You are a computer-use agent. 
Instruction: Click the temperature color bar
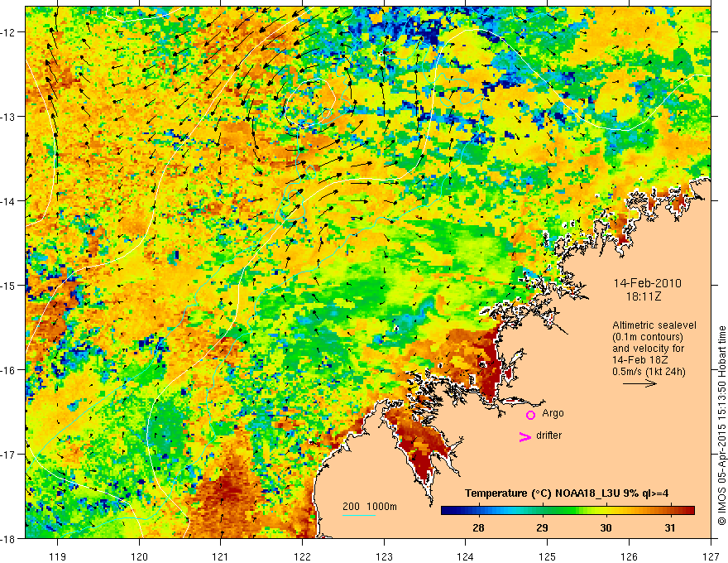568,511
